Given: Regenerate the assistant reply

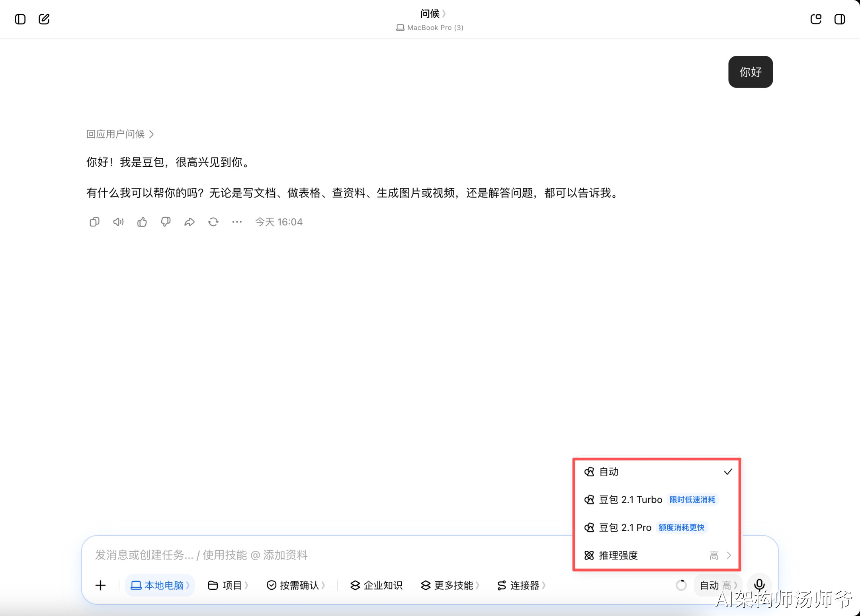Looking at the screenshot, I should click(213, 222).
